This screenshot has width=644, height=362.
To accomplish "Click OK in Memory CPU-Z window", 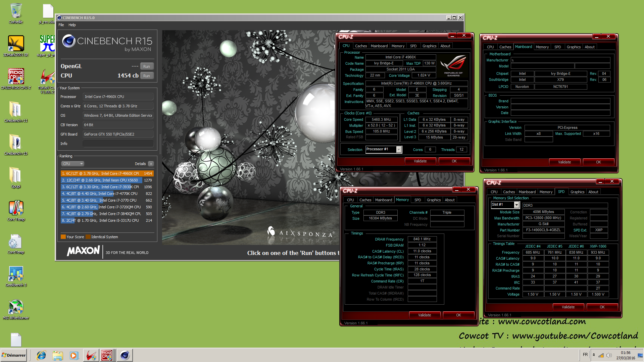I will 458,315.
